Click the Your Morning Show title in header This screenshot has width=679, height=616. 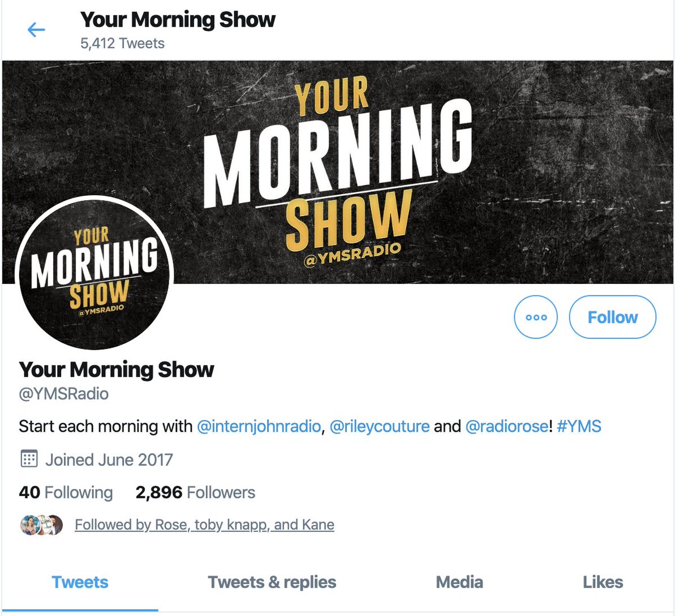178,19
